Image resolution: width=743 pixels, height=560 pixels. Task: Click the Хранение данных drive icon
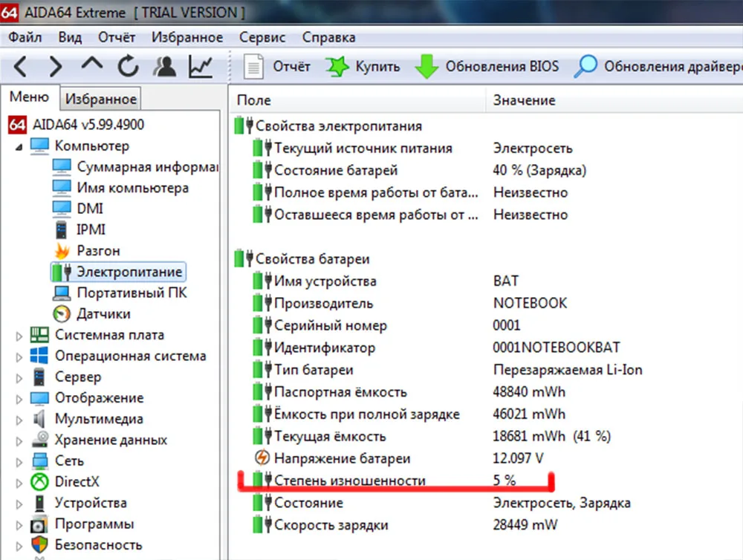pos(40,439)
